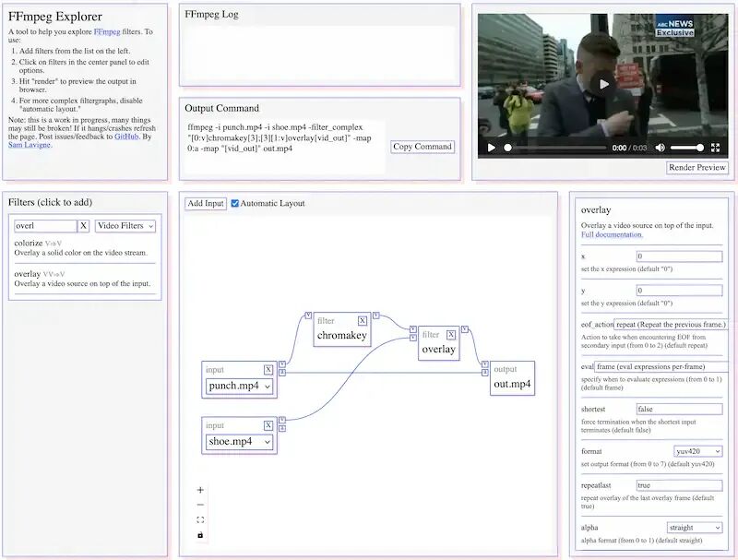Image resolution: width=738 pixels, height=560 pixels.
Task: Click the punch.mp4 audio output handle
Action: point(282,373)
